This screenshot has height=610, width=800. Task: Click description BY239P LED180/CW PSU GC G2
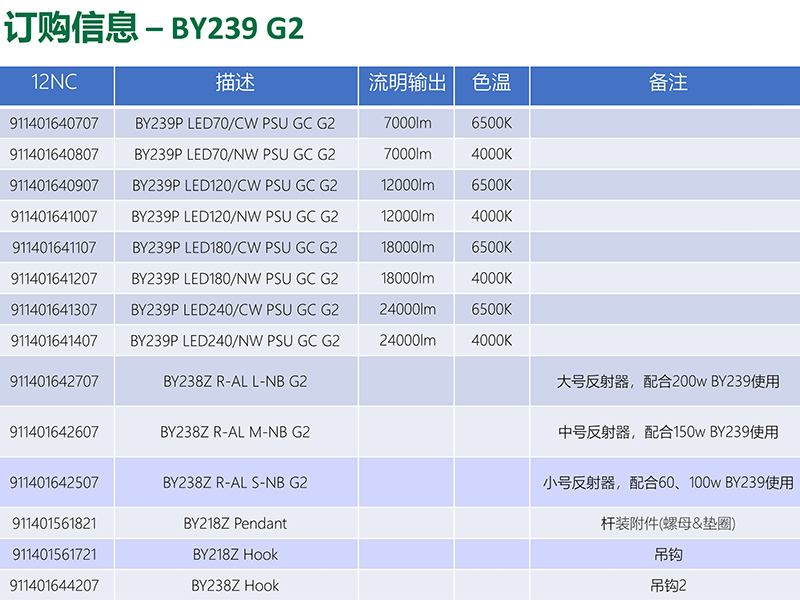(x=235, y=248)
